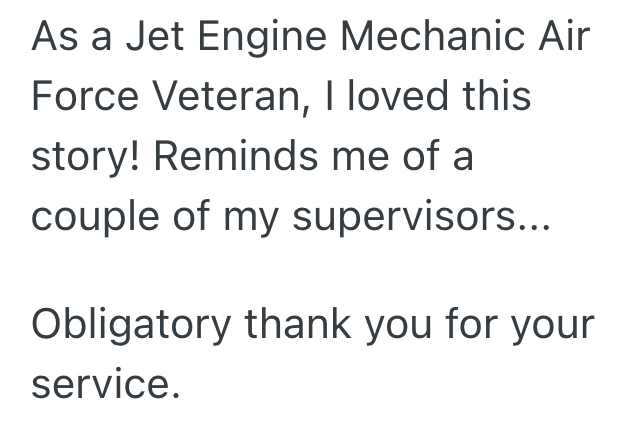Click the word "you" after "thank"

392,325
